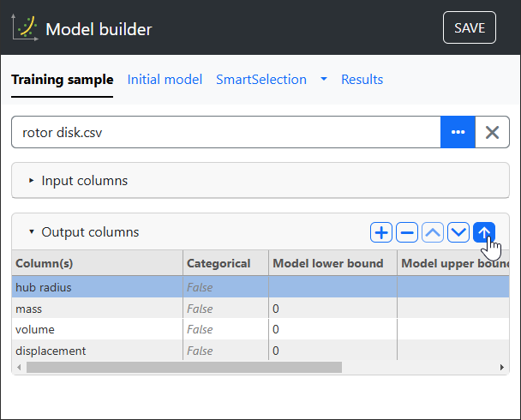Select the SmartSelection tab link
This screenshot has height=420, width=521.
260,80
